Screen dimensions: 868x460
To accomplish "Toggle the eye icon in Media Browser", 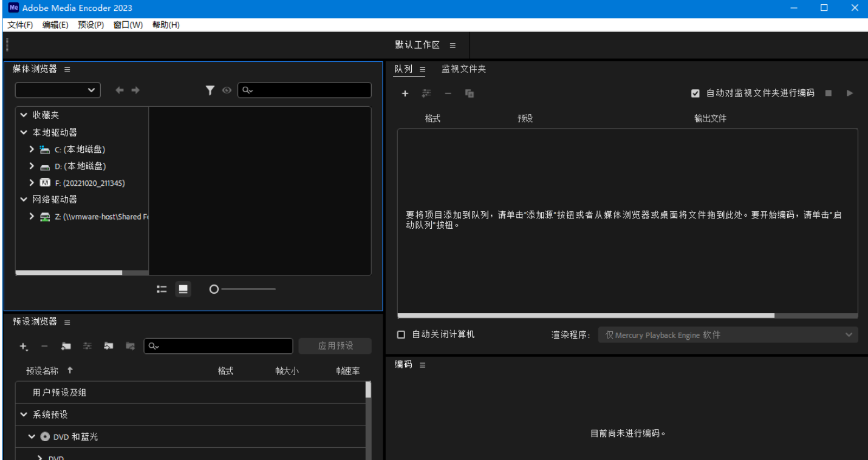I will tap(227, 90).
